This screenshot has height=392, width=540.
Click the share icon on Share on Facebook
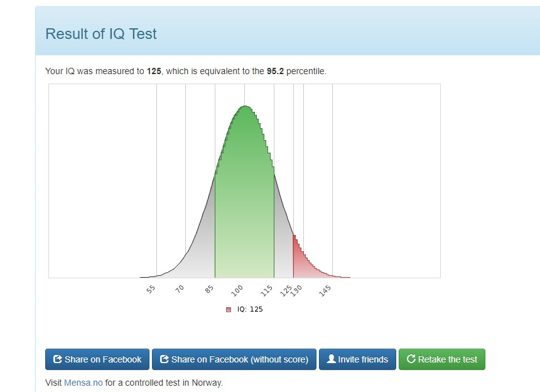[x=58, y=359]
